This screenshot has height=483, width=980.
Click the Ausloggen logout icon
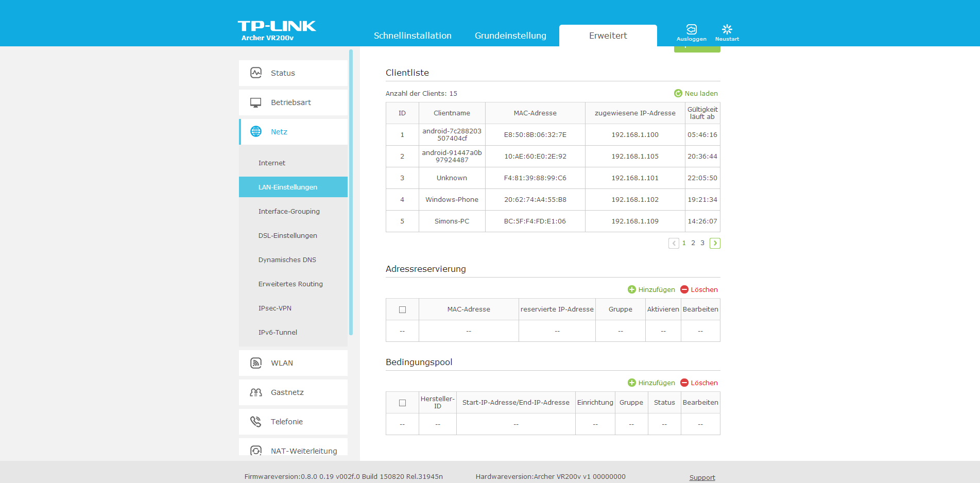(691, 29)
